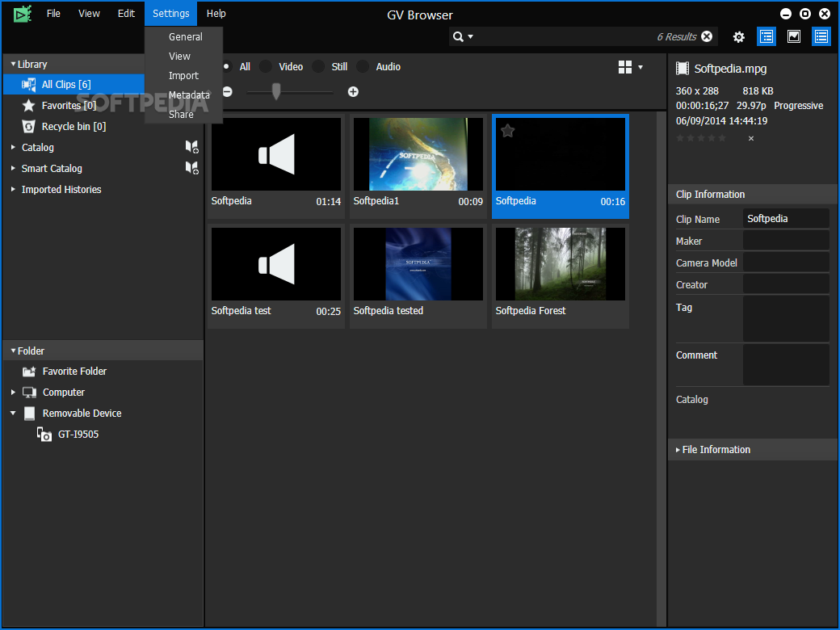Open the Help menu
This screenshot has width=840, height=630.
click(216, 14)
